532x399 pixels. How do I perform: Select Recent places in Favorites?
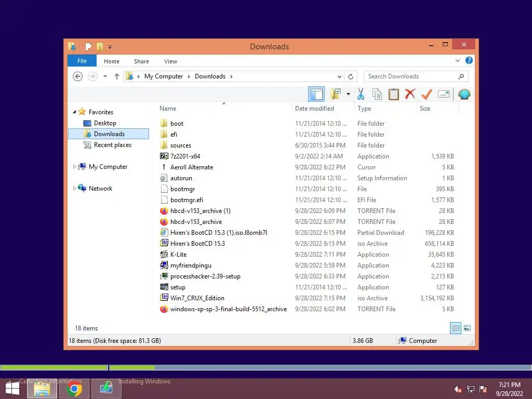coord(113,145)
